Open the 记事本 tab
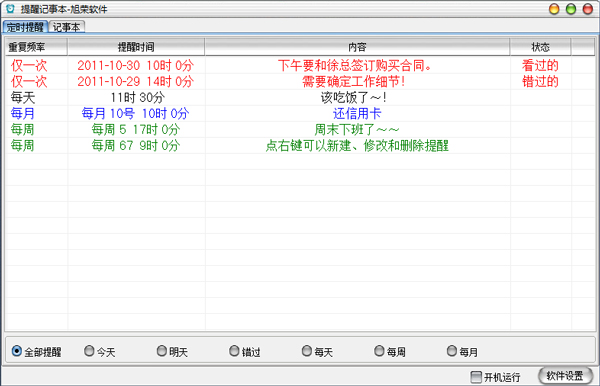This screenshot has width=600, height=386. [x=67, y=27]
